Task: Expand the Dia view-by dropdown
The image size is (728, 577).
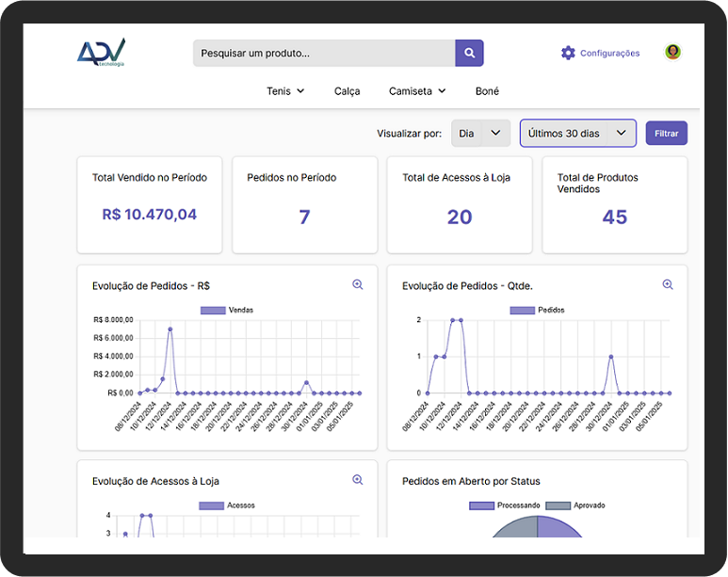Action: [480, 134]
